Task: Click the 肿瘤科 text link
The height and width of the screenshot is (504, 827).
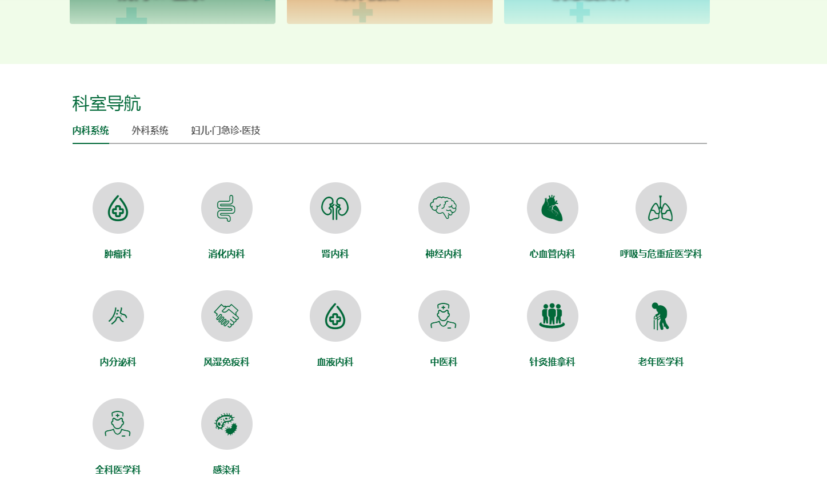Action: tap(118, 254)
